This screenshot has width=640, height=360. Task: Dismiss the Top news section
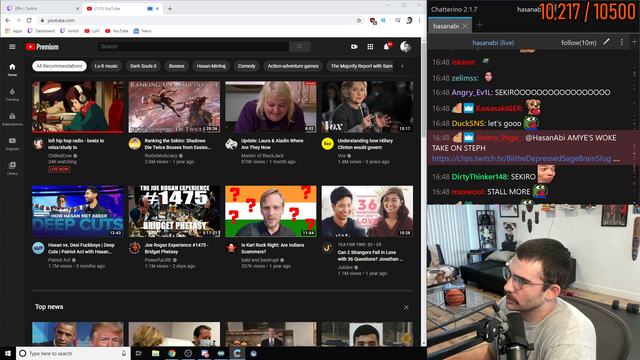click(406, 307)
